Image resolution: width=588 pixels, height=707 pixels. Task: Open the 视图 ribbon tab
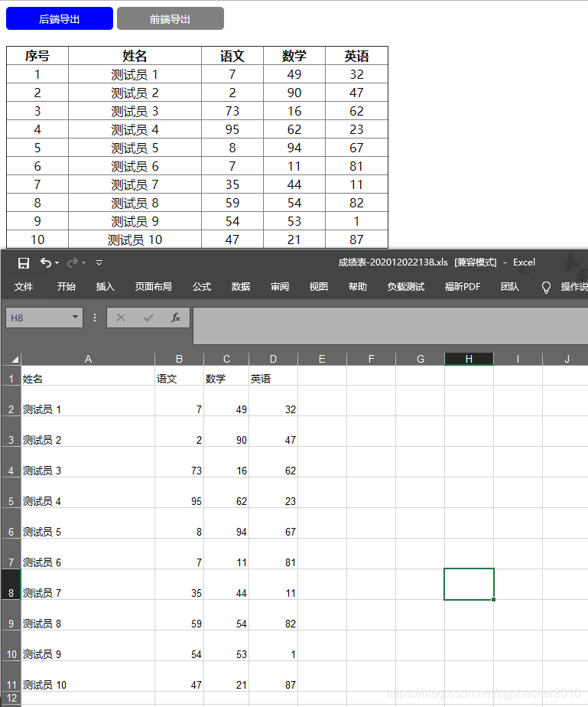coord(319,287)
